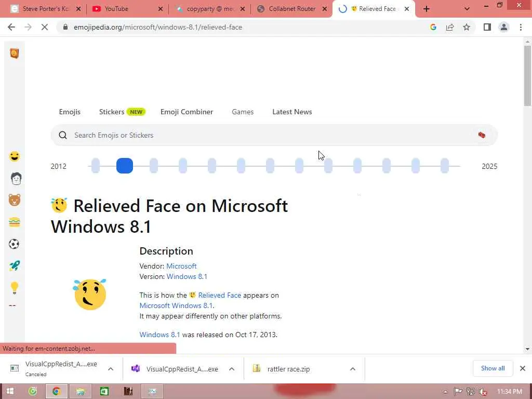532x399 pixels.
Task: Close the Relieved Face tab
Action: point(407,9)
